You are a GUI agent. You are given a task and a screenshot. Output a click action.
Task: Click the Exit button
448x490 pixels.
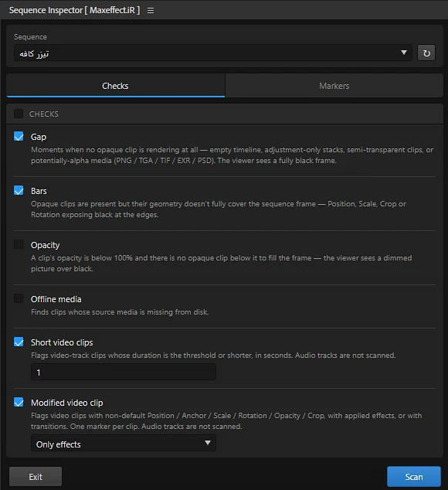coord(36,477)
